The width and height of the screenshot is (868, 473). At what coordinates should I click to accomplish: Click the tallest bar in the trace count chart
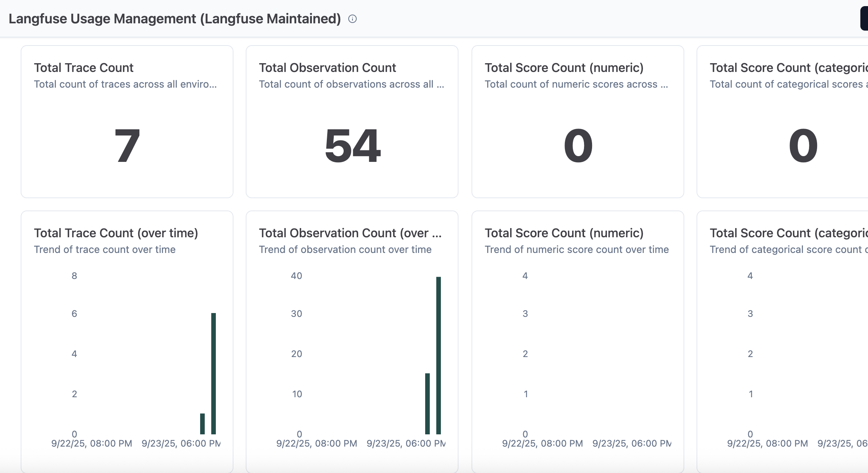(214, 373)
